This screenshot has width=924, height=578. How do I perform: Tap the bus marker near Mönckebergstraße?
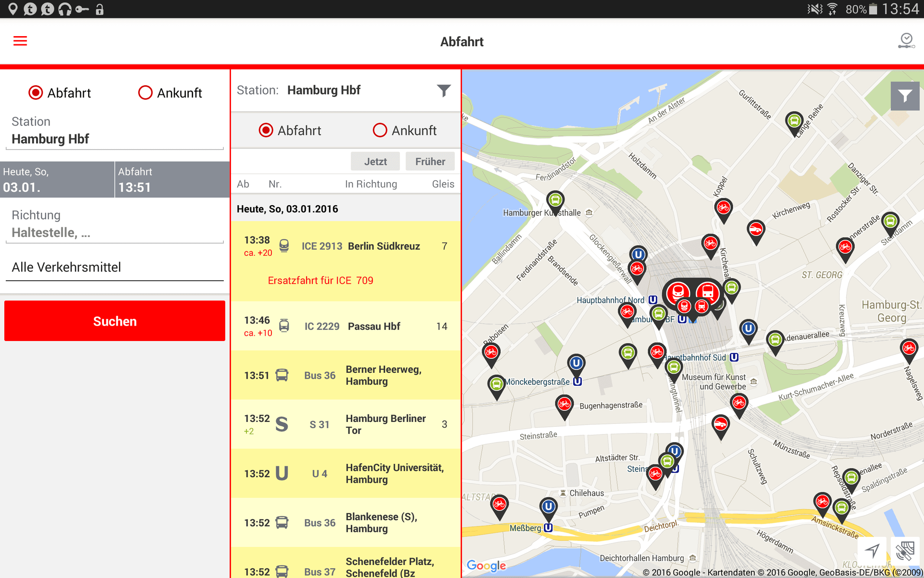[x=496, y=386]
